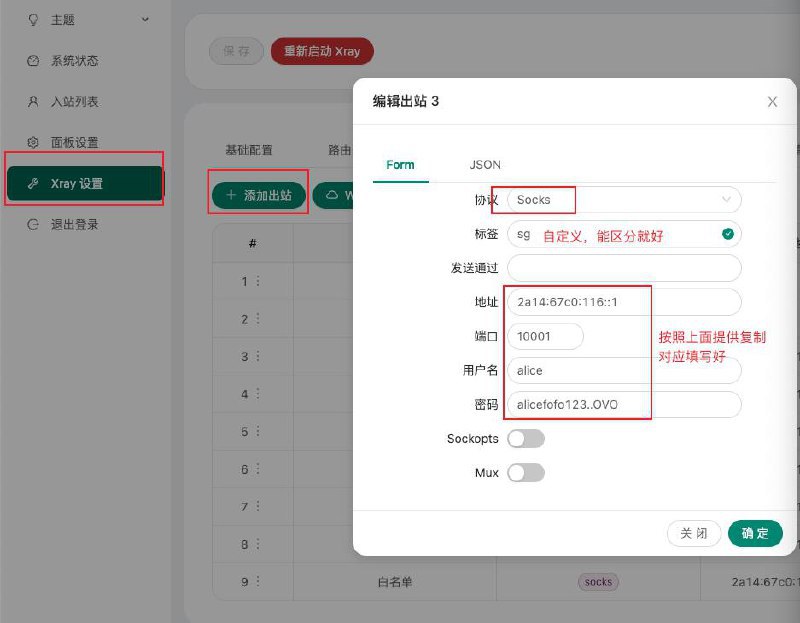Switch to the JSON tab
The width and height of the screenshot is (800, 623).
point(485,165)
